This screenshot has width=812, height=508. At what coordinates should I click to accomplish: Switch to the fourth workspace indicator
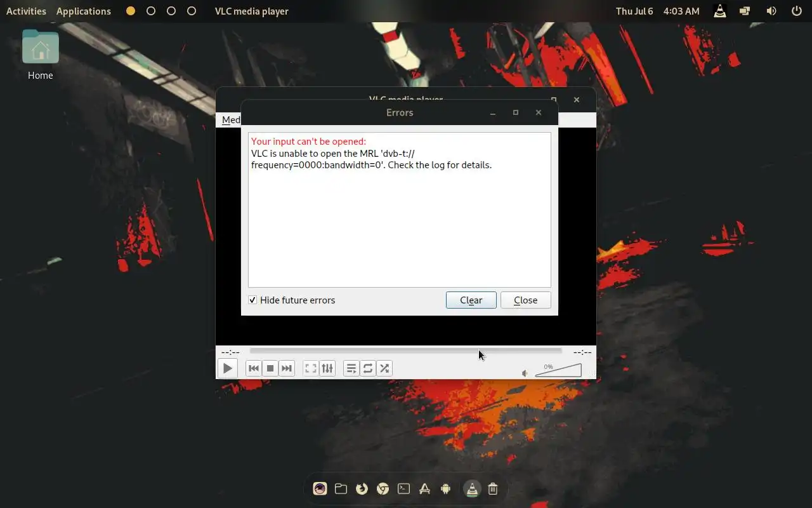(x=192, y=11)
